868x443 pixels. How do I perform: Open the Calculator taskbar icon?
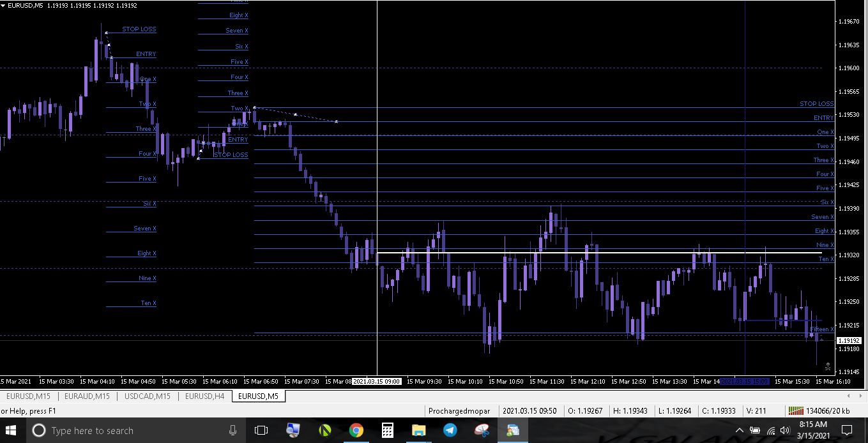(x=388, y=430)
